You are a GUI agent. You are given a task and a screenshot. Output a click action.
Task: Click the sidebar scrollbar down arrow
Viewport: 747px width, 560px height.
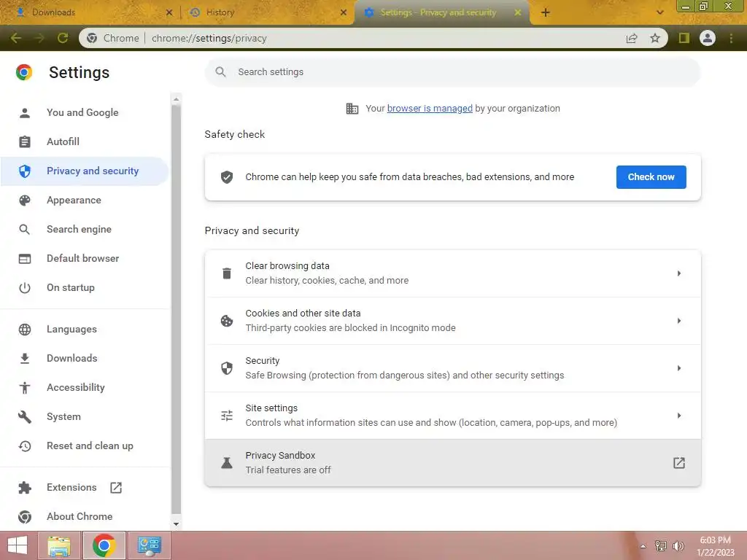pyautogui.click(x=177, y=524)
